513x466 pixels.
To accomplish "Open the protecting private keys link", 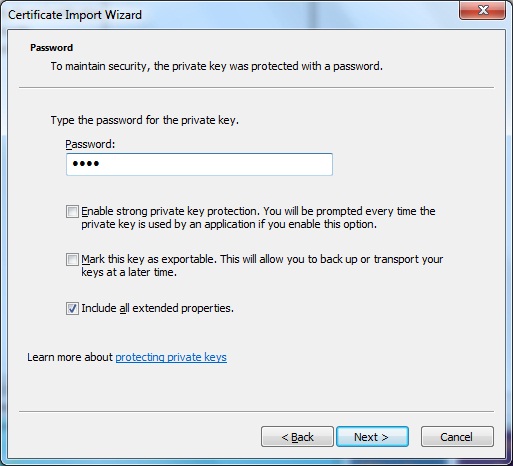I will [x=171, y=357].
